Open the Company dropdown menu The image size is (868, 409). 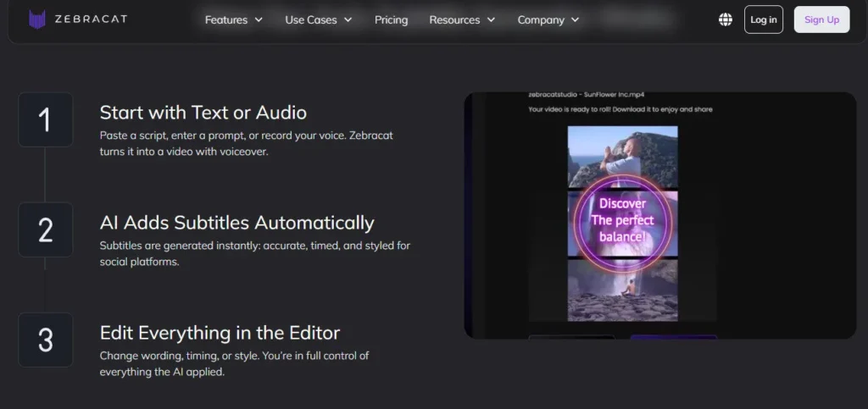pos(549,19)
